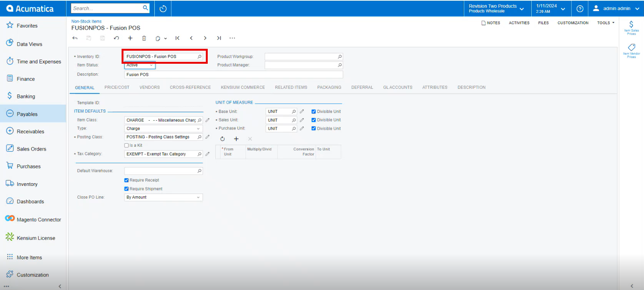Click the clipboard copy-paste icon
Screen dimensions: 644x290
(158, 38)
